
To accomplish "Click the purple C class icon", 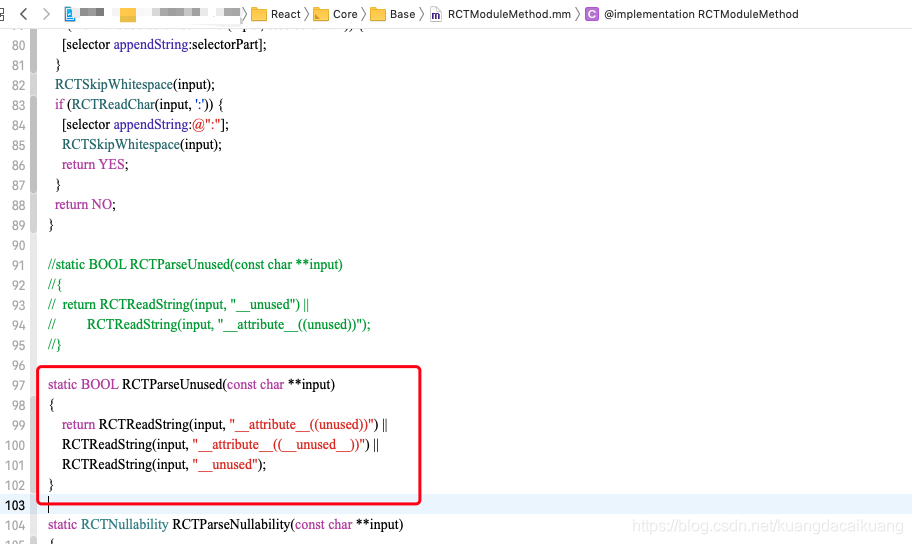I will pyautogui.click(x=592, y=14).
